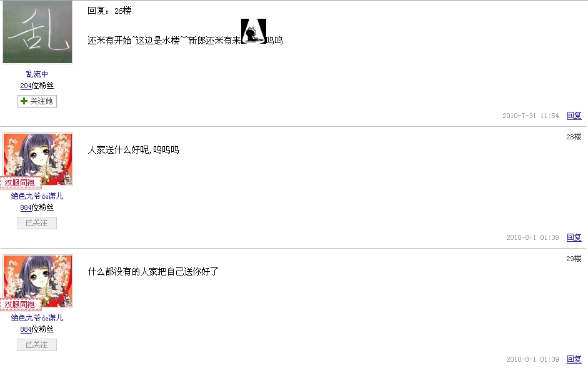This screenshot has width=588, height=368.
Task: Reply to the 2010-7-31 11:54 post
Action: (574, 116)
